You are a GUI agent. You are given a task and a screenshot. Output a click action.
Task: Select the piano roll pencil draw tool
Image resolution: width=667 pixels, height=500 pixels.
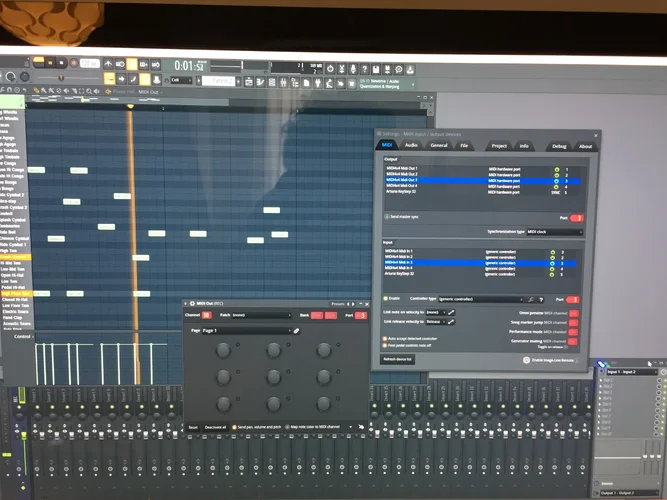[36, 90]
